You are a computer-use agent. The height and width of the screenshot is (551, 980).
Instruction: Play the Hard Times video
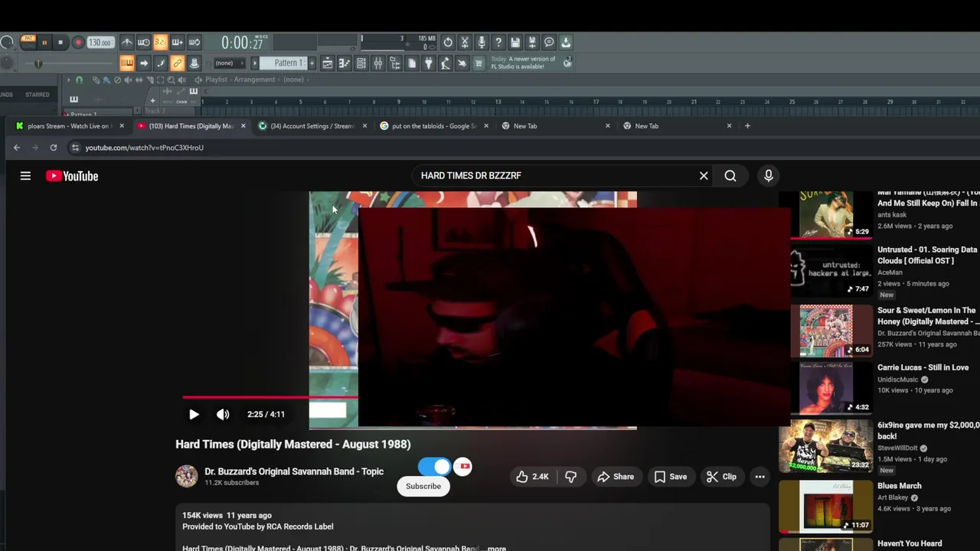pyautogui.click(x=194, y=414)
